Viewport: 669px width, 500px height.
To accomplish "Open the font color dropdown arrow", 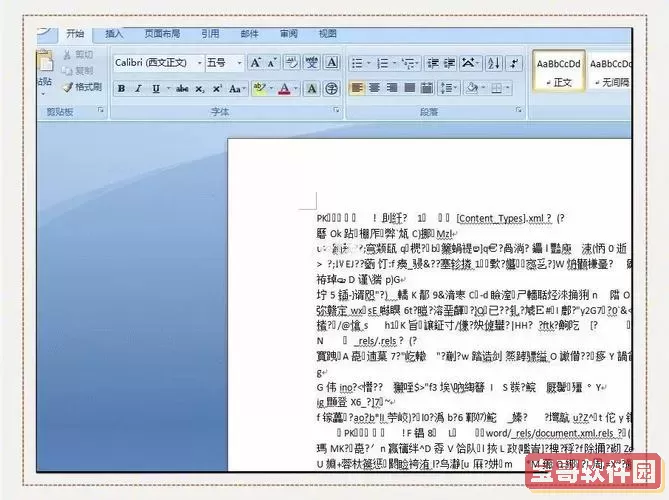I will point(295,89).
